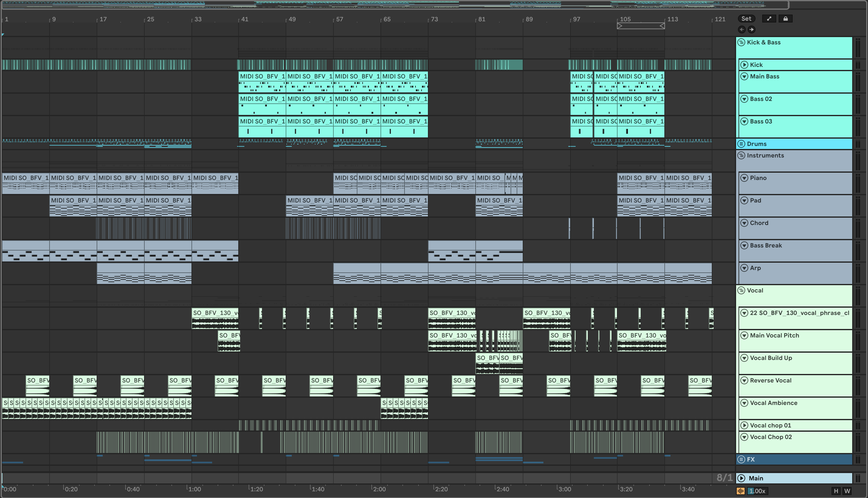Click the 1.00x zoom value field
The image size is (868, 498).
tap(758, 491)
